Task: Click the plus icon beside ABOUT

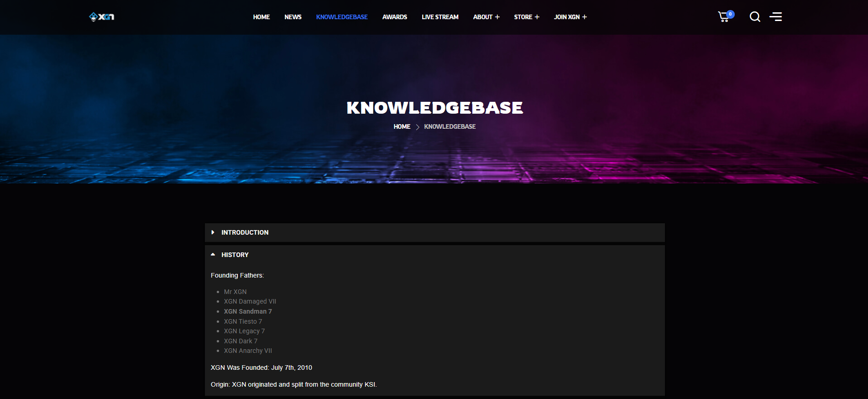Action: point(497,17)
